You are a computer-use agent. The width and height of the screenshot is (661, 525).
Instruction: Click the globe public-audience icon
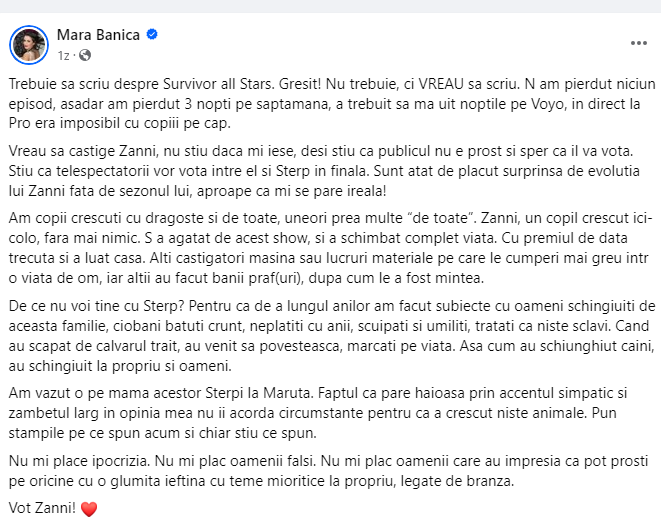pos(84,54)
